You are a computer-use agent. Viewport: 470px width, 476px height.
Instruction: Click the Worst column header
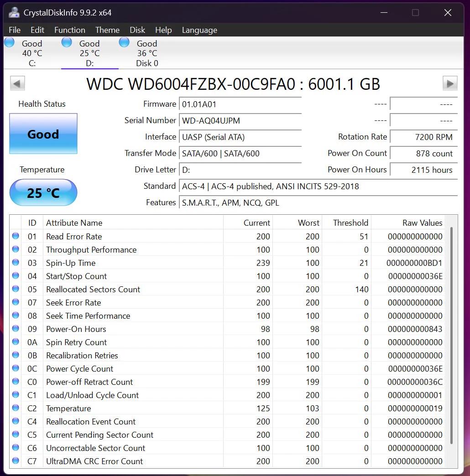[x=297, y=223]
